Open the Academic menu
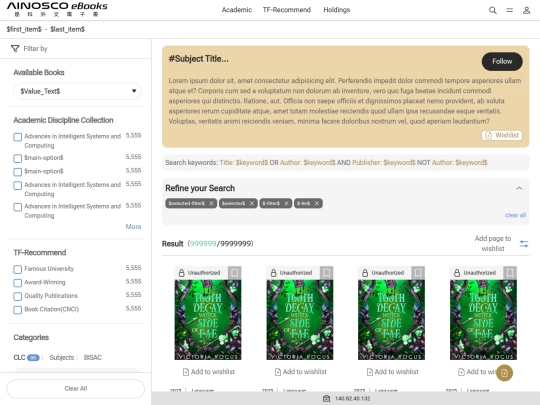The width and height of the screenshot is (540, 405). point(237,10)
